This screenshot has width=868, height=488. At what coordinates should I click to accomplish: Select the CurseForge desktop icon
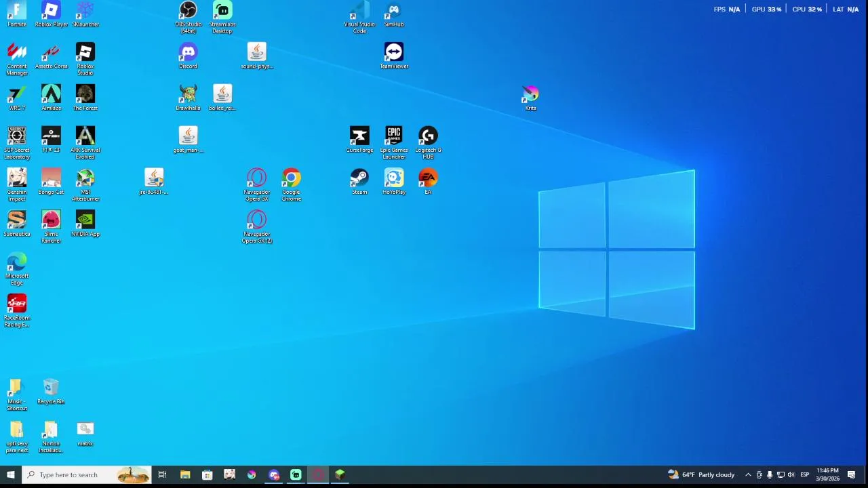359,140
